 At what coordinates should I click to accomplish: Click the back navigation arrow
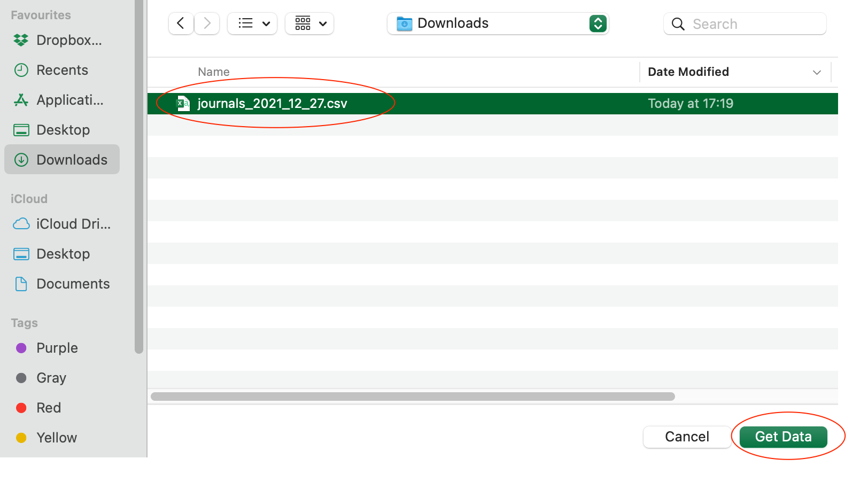click(181, 24)
